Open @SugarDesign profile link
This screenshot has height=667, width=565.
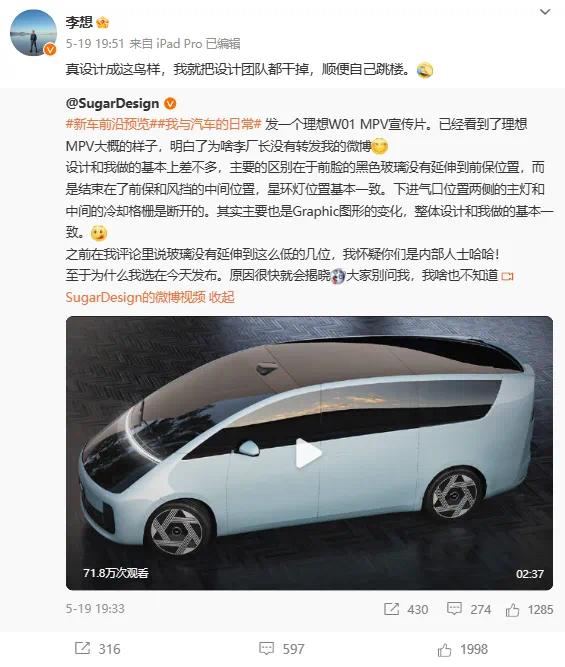[x=112, y=103]
